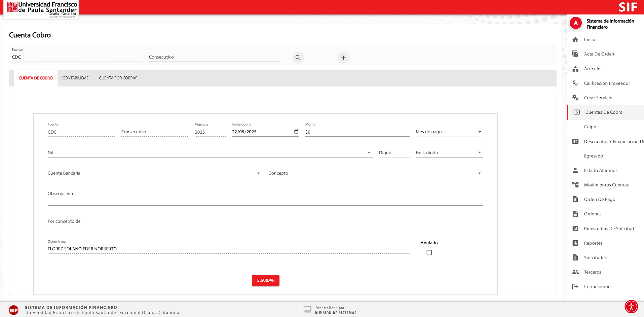Click the form's Fuente field
The image size is (644, 317).
click(x=81, y=132)
